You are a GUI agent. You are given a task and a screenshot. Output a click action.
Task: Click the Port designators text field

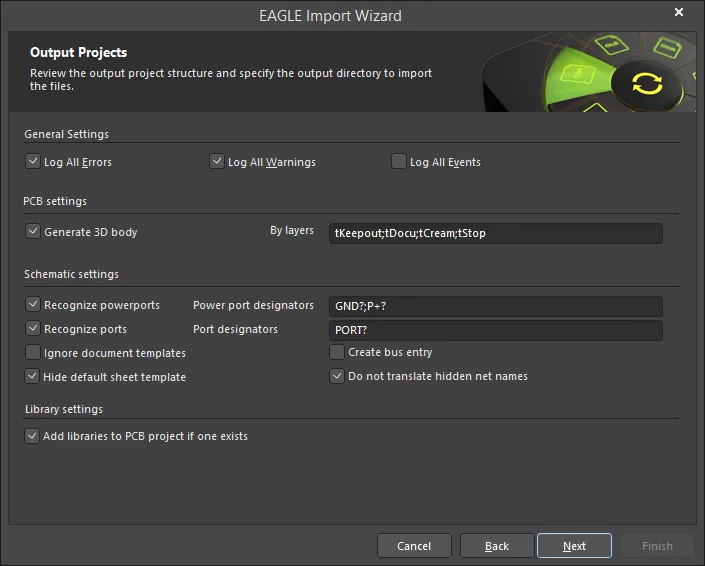point(496,330)
